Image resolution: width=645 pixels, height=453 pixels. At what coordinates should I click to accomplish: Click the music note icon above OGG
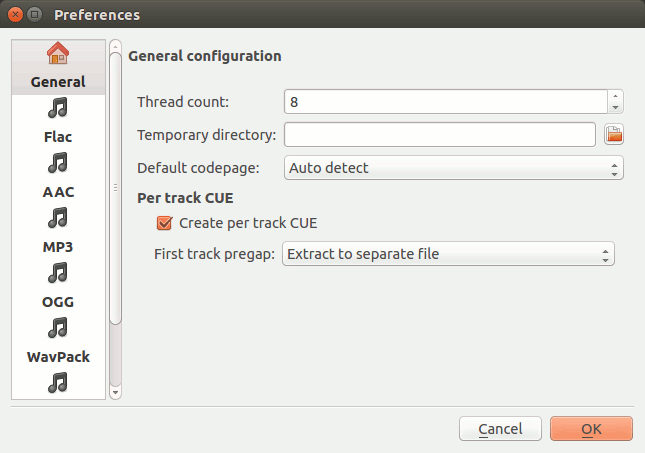[58, 272]
